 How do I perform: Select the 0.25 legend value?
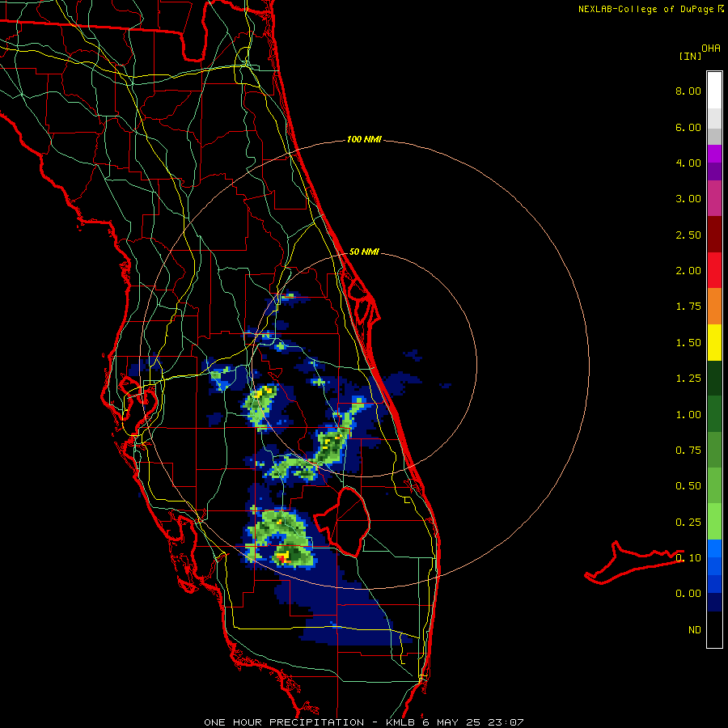point(688,523)
